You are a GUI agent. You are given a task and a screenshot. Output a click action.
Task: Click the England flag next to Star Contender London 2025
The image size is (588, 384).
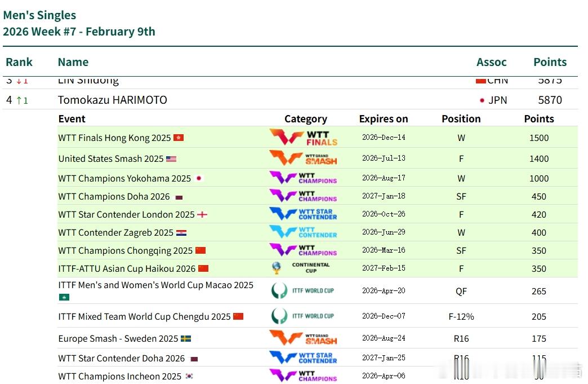pyautogui.click(x=202, y=214)
